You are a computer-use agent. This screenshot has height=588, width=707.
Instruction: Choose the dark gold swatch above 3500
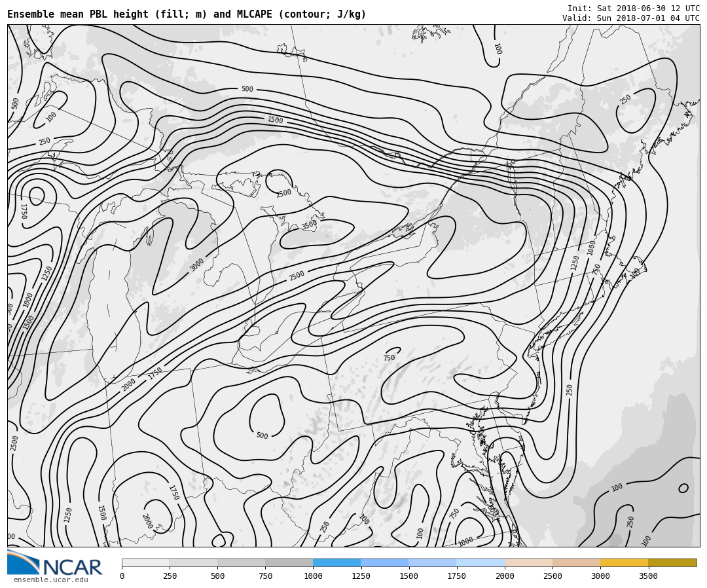pyautogui.click(x=672, y=562)
